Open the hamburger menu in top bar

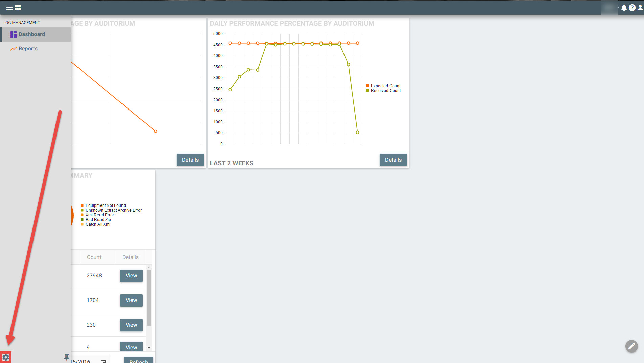9,7
